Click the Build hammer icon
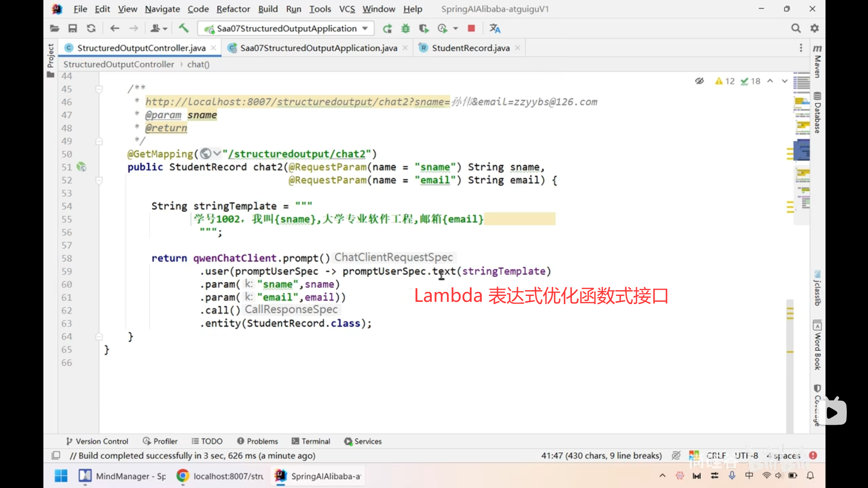 tap(184, 28)
